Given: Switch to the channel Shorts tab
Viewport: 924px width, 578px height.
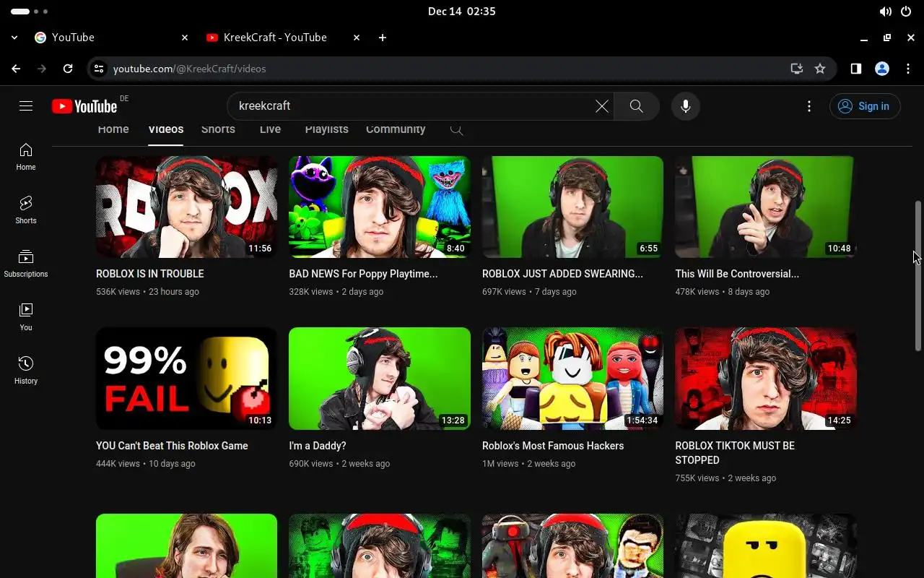Looking at the screenshot, I should 218,129.
